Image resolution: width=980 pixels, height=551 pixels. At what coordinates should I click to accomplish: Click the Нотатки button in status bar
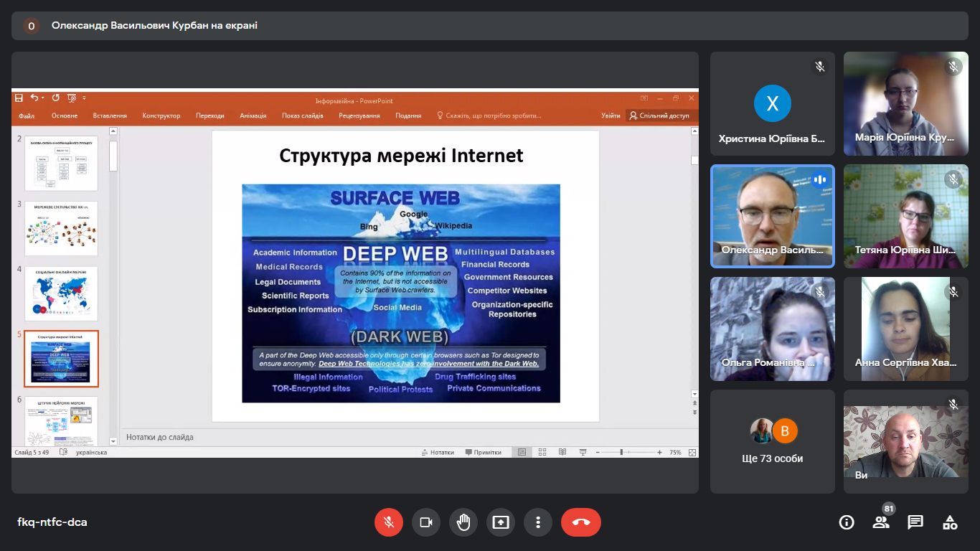(438, 453)
